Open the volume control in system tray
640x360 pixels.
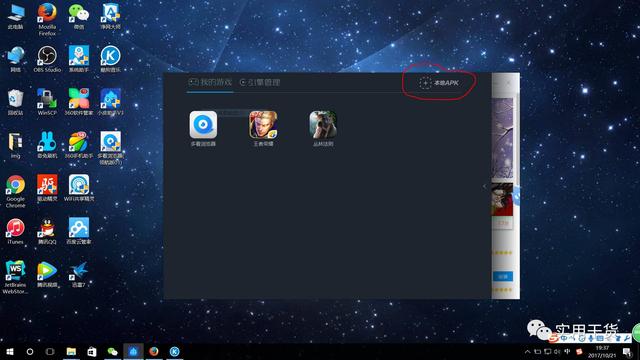pyautogui.click(x=557, y=351)
